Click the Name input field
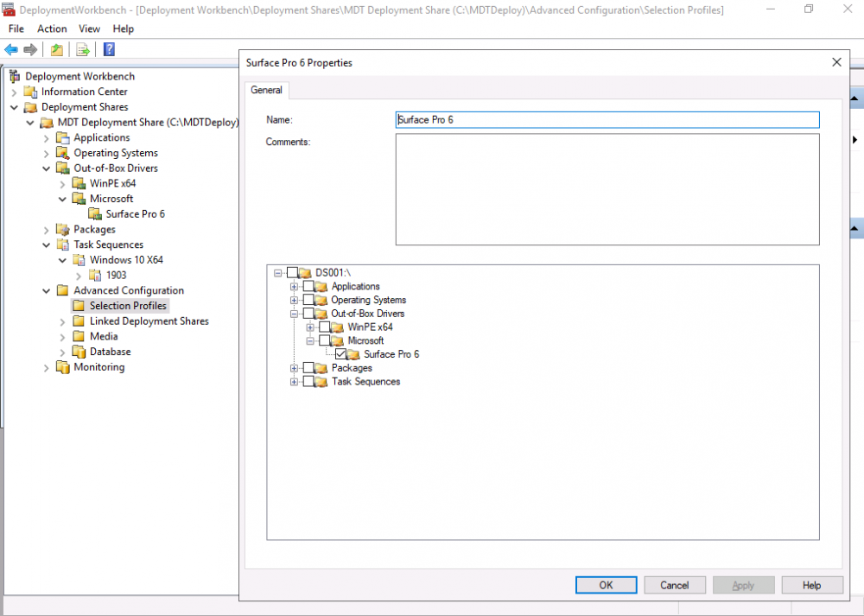Image resolution: width=864 pixels, height=616 pixels. point(607,119)
